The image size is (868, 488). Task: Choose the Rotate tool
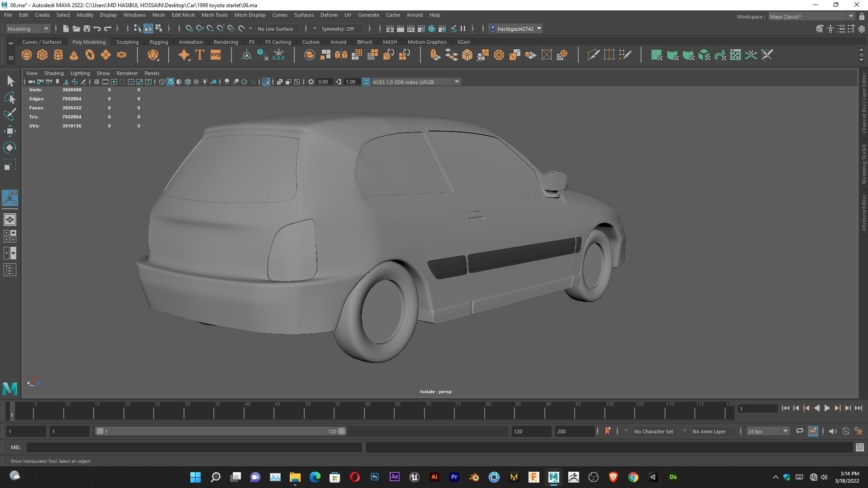(10, 148)
